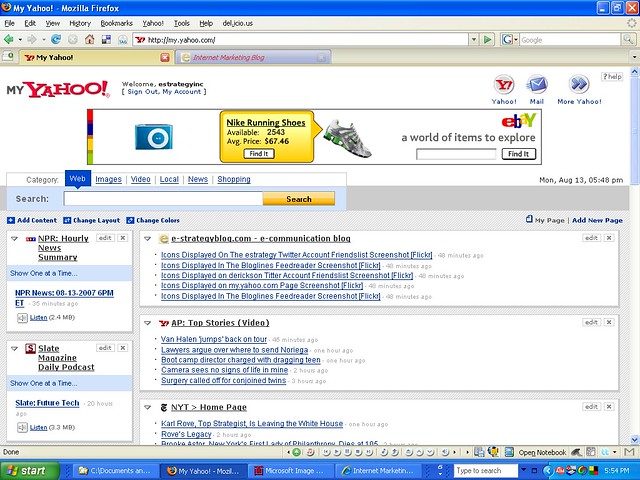Open the help link at top right

(x=612, y=76)
